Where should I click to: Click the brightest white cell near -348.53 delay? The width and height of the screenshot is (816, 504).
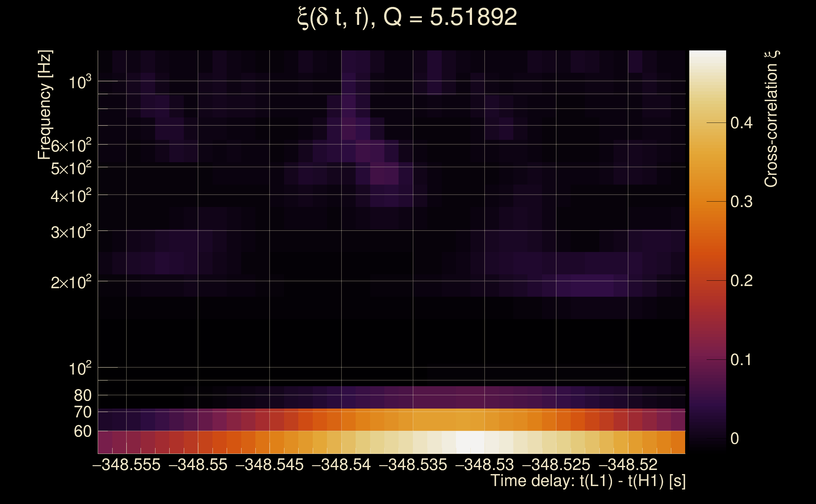click(x=470, y=442)
